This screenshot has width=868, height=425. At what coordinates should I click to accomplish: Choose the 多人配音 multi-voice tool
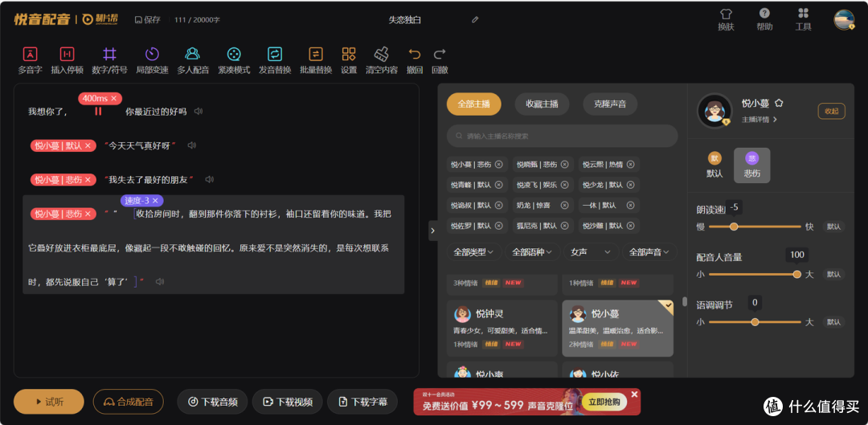(193, 60)
